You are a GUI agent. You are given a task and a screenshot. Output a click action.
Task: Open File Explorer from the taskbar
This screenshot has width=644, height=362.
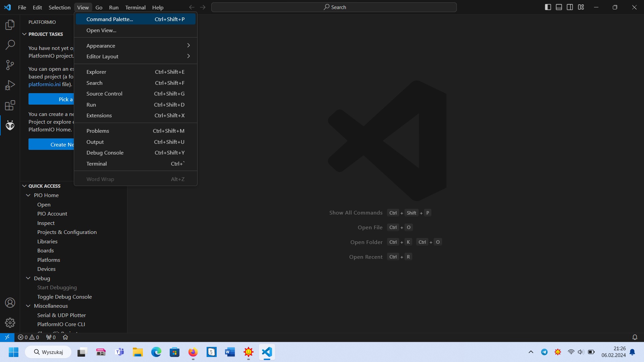coord(138,352)
